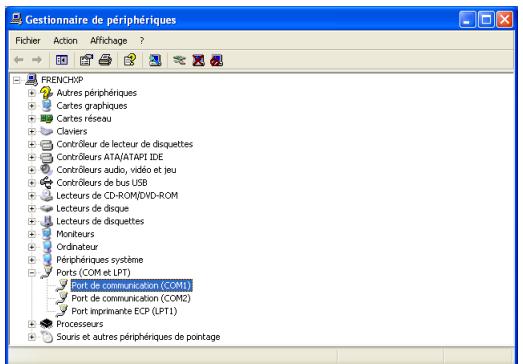Close the Gestionnaire de périphériques window

tap(505, 20)
